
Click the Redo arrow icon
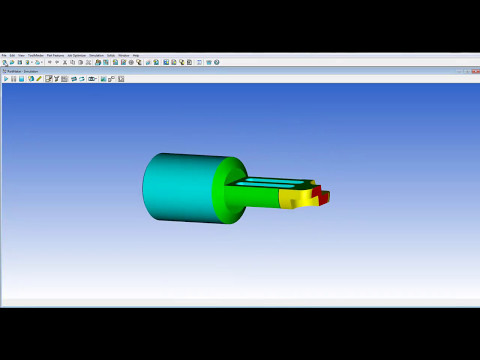[x=57, y=62]
